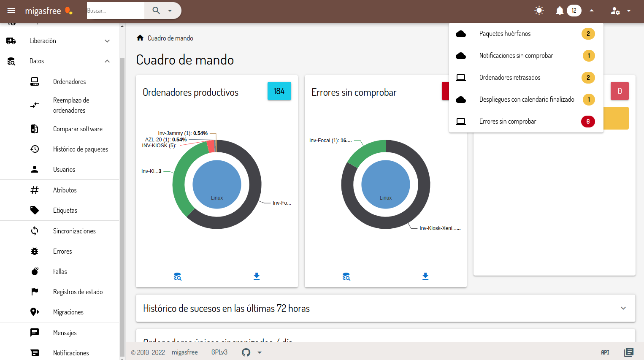
Task: Click the Notificaciones sidebar icon
Action: 35,353
